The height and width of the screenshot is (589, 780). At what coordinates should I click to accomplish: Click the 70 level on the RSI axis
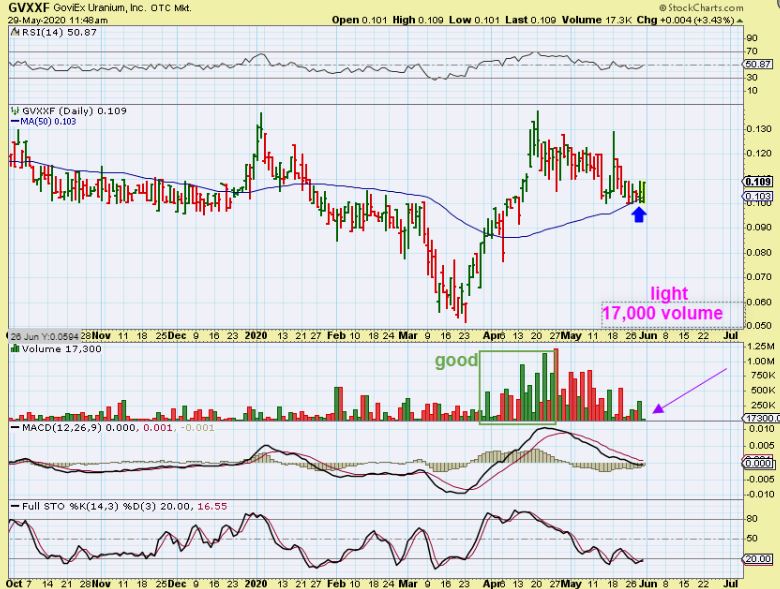click(x=752, y=51)
